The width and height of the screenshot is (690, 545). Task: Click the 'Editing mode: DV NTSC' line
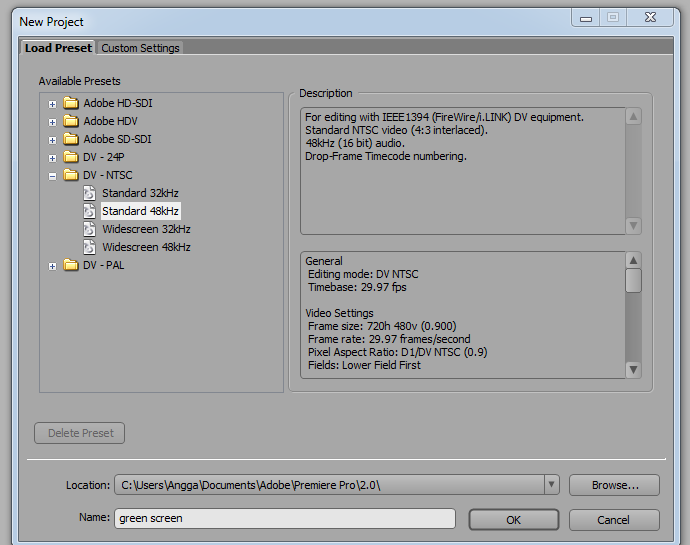[x=363, y=274]
